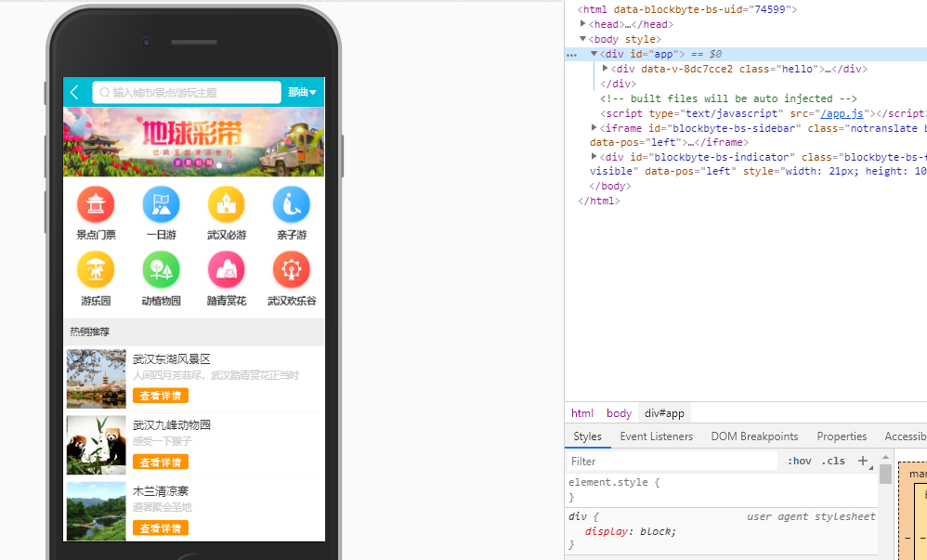
Task: Switch to the Event Listeners tab
Action: (656, 436)
